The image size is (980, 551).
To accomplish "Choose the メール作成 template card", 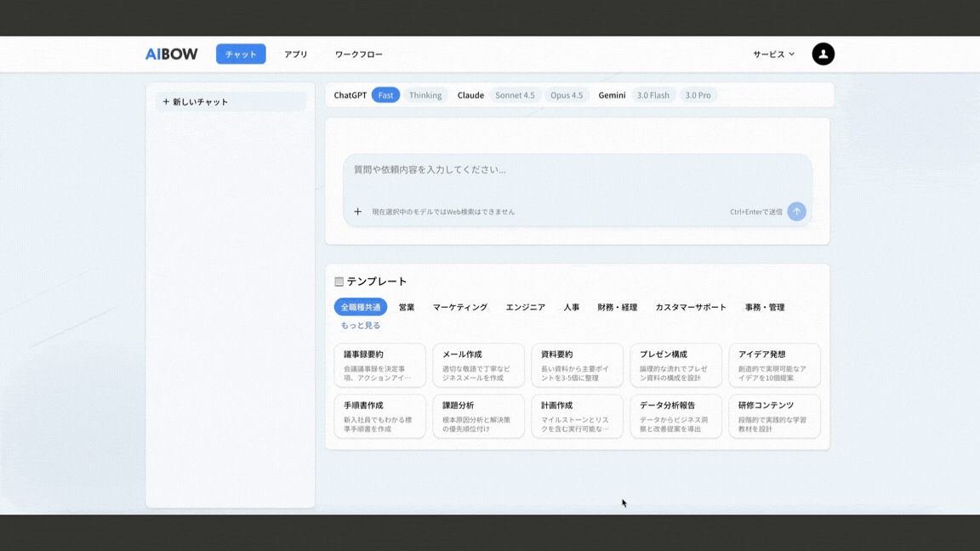I will [x=478, y=365].
